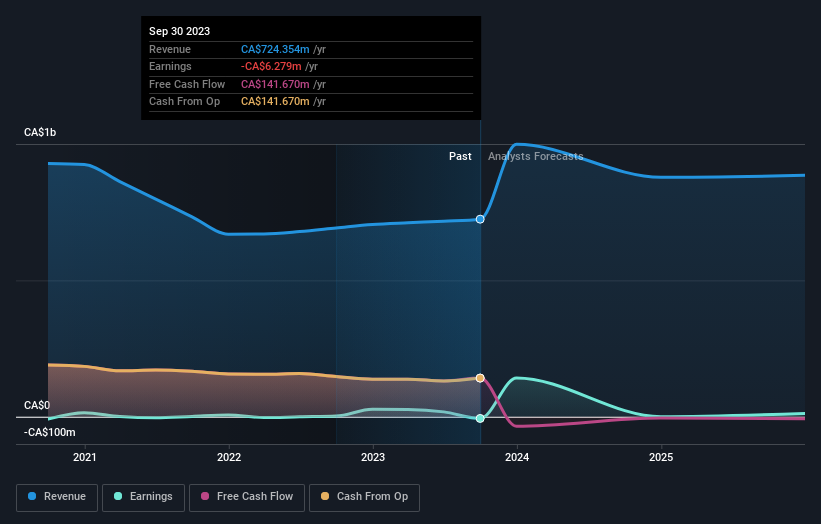Click the CA$724.354m revenue value

[275, 49]
